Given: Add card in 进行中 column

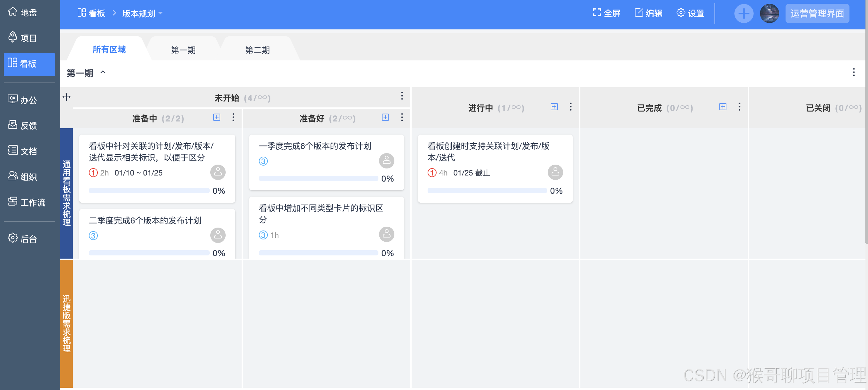Looking at the screenshot, I should (x=554, y=107).
